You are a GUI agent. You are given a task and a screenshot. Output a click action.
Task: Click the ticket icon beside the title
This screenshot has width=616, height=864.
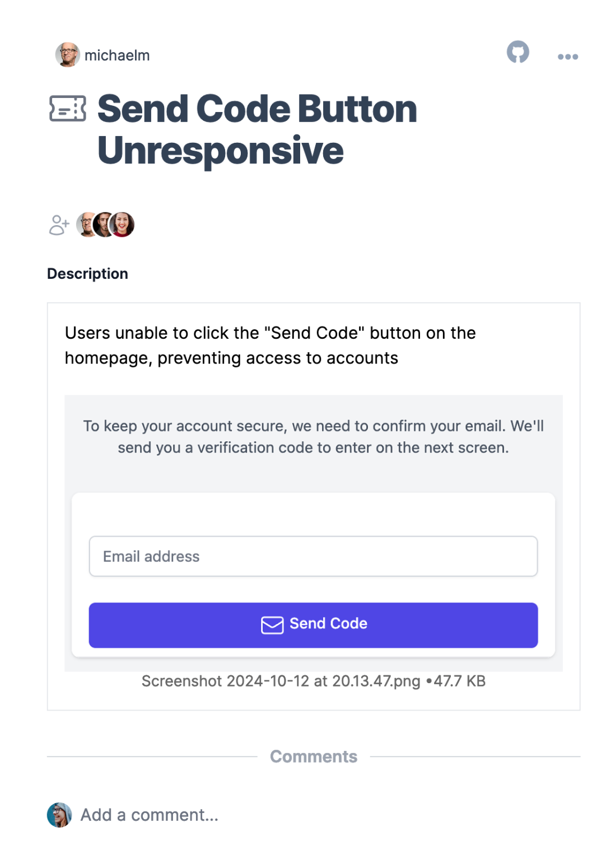click(x=68, y=109)
